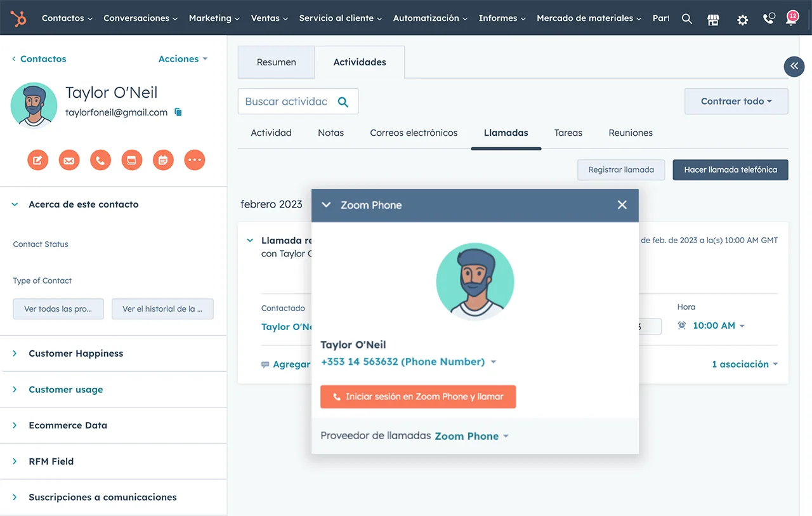The width and height of the screenshot is (812, 516).
Task: Open the Contactos menu in top navigation
Action: (67, 18)
